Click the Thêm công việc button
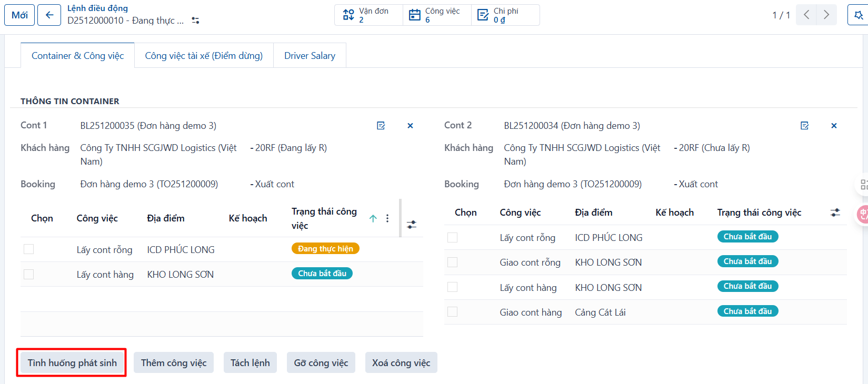 [174, 363]
